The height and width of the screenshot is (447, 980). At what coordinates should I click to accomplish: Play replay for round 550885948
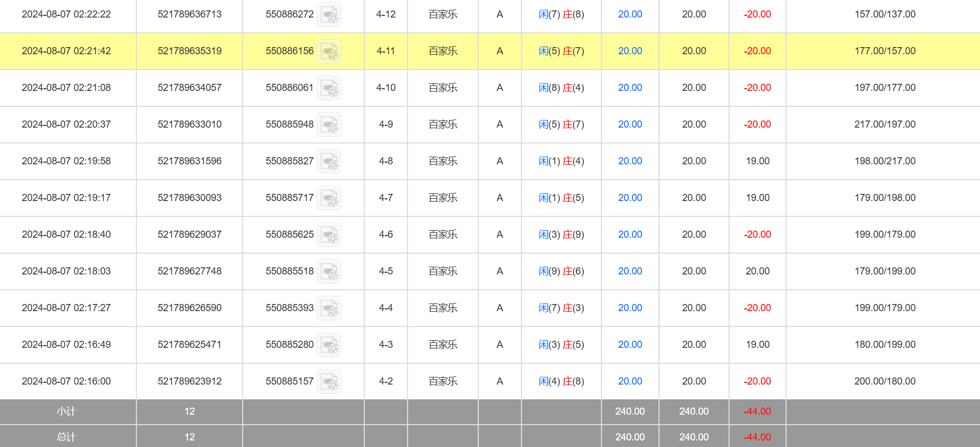(329, 125)
